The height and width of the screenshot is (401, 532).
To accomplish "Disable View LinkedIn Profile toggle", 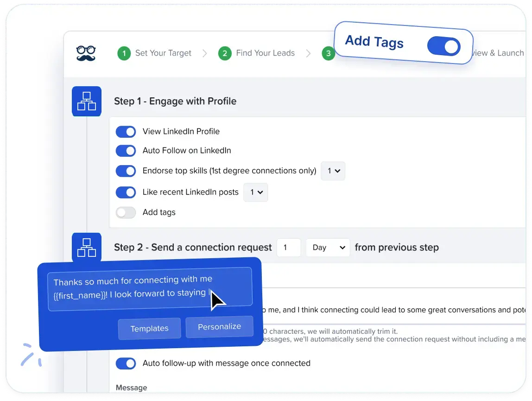I will point(126,132).
